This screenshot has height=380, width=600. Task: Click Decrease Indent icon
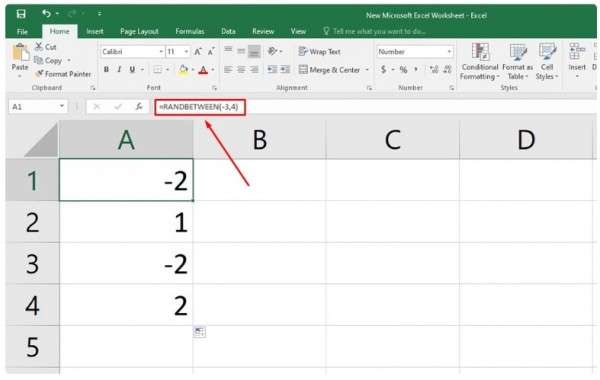pos(272,69)
